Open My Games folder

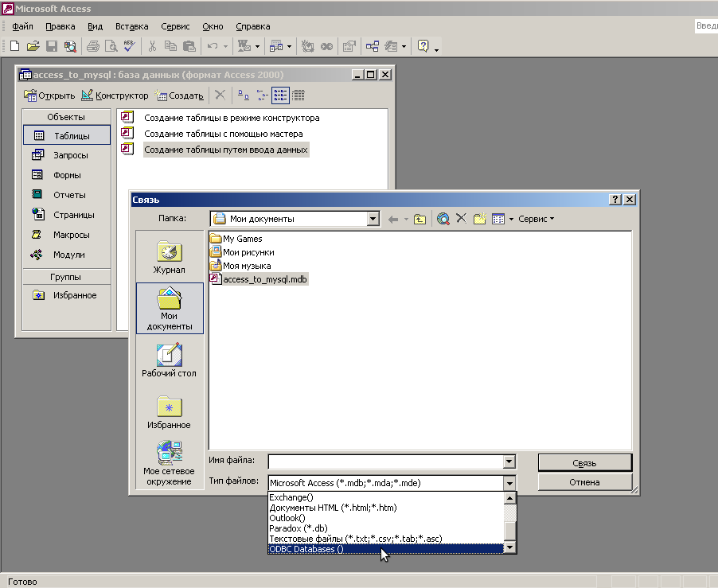pos(236,239)
